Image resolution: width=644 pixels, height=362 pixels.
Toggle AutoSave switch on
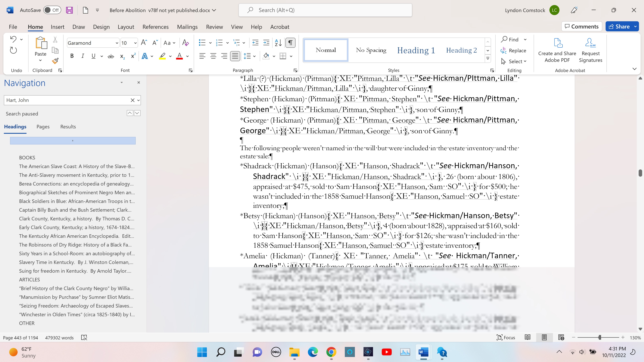click(52, 10)
